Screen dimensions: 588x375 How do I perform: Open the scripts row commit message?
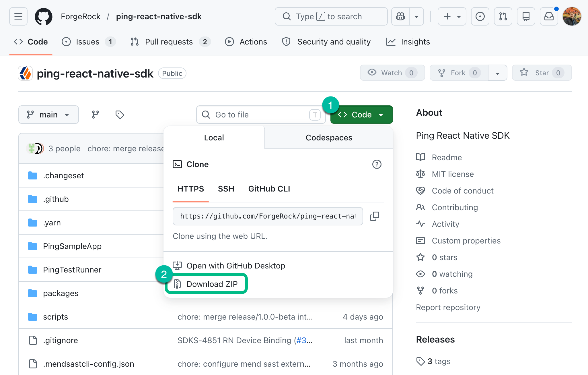[x=245, y=317]
